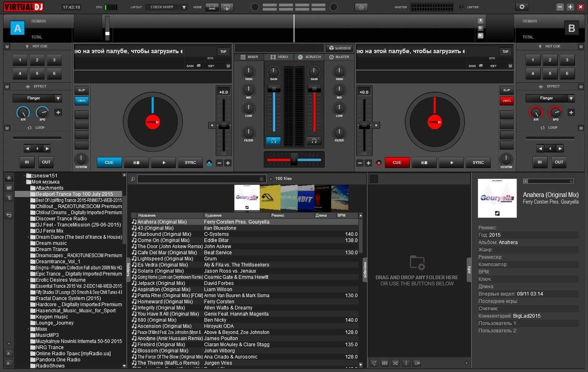The height and width of the screenshot is (372, 588).
Task: Set loop IN on deck A
Action: coord(27,162)
